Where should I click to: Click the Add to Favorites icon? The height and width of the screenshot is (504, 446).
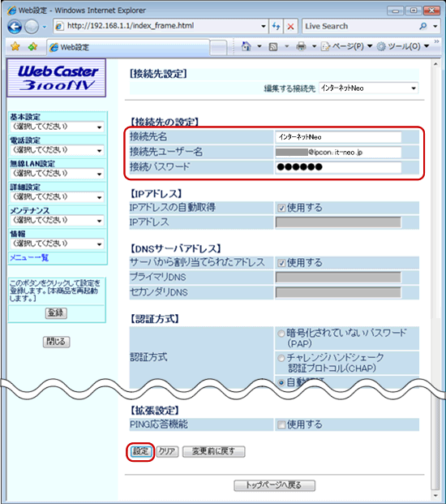(32, 47)
